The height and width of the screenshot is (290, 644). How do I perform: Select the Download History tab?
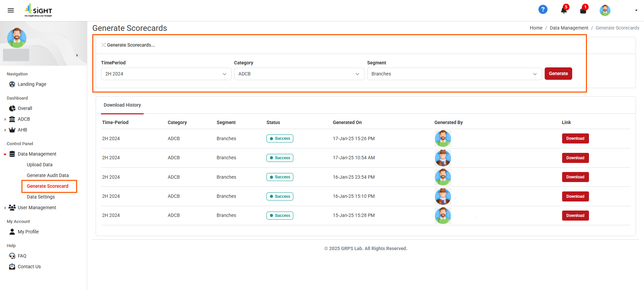point(122,105)
